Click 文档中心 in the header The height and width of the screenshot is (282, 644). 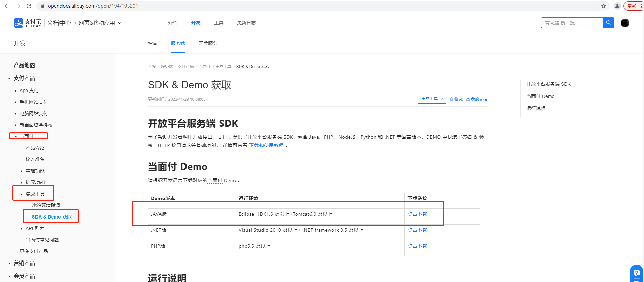click(59, 23)
